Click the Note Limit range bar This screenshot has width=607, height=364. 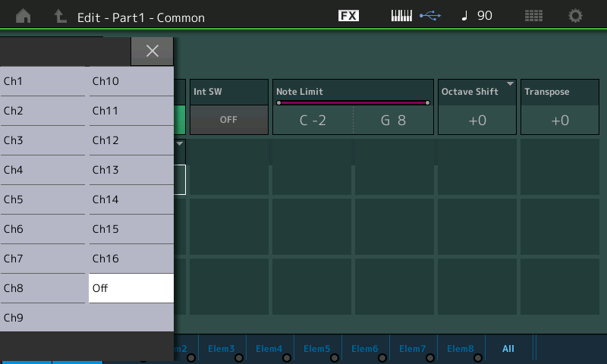[x=353, y=102]
